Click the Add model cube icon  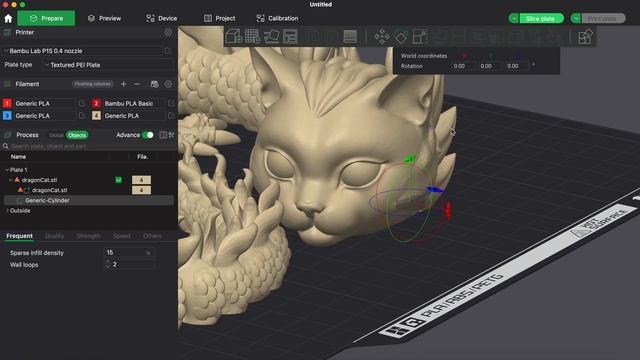234,36
